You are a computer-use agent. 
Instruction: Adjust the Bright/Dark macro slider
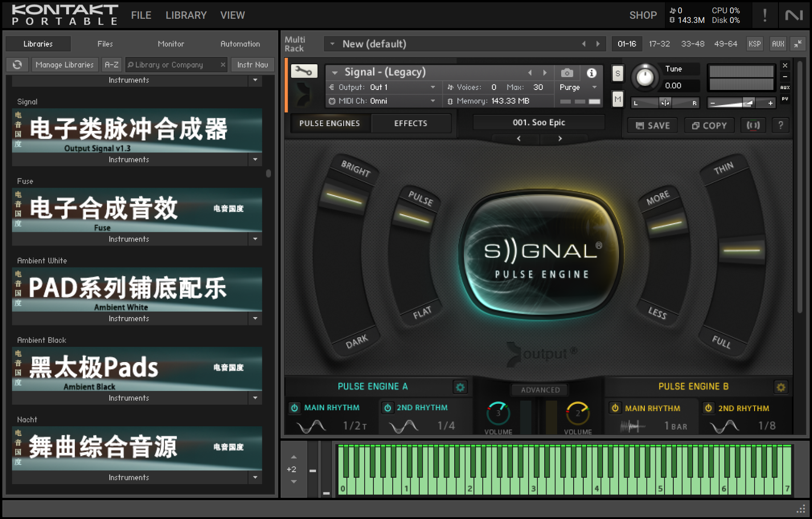point(344,198)
